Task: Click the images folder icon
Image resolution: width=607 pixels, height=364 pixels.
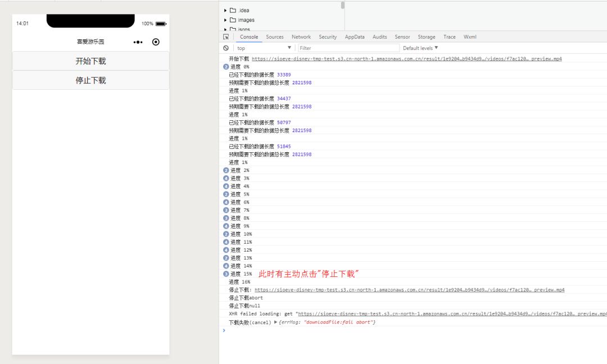Action: click(233, 20)
